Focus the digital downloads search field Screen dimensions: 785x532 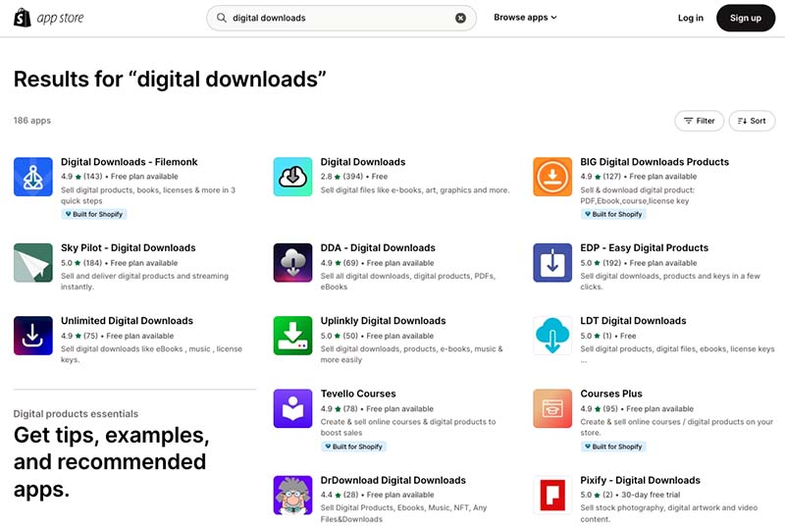point(341,18)
